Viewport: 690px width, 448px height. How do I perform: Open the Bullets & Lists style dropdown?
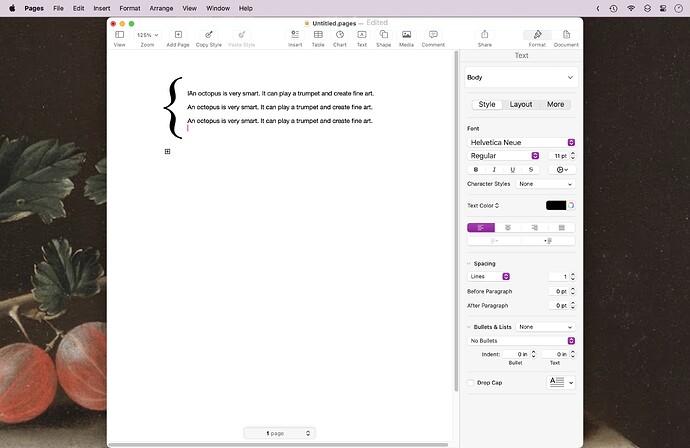pyautogui.click(x=545, y=327)
